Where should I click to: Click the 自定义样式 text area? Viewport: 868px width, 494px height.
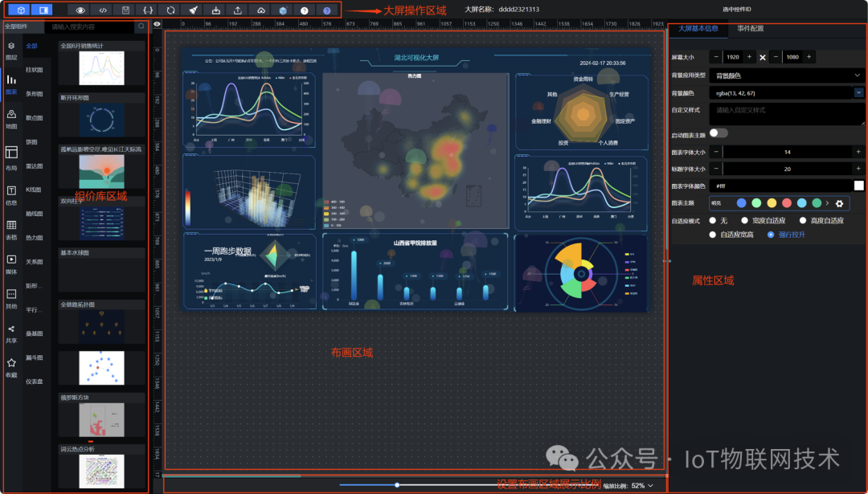[787, 114]
